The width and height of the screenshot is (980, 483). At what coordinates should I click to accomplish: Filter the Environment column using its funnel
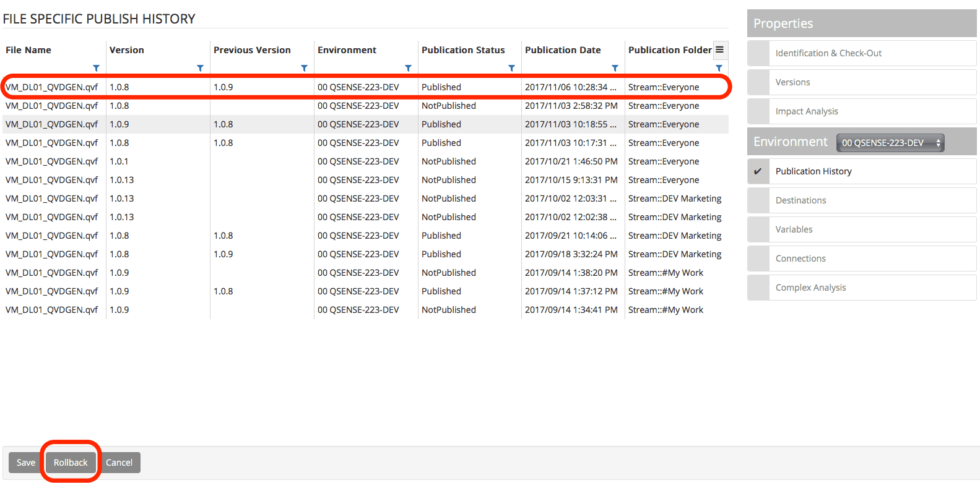(408, 68)
